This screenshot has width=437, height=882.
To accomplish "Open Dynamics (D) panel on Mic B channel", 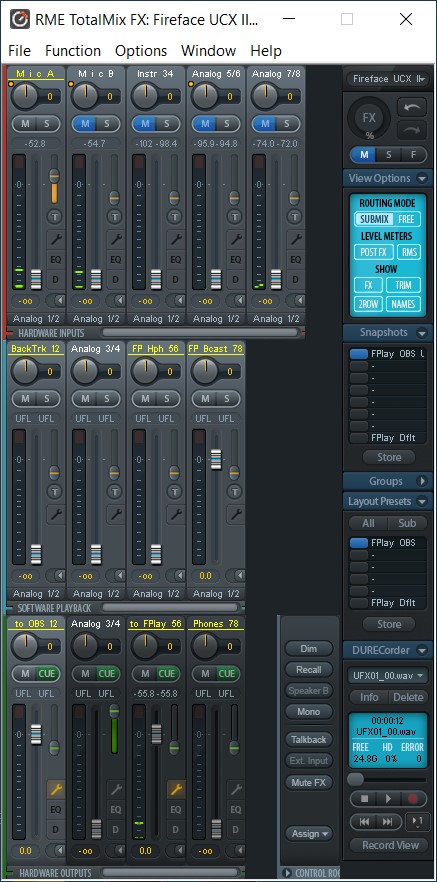I will pyautogui.click(x=115, y=279).
